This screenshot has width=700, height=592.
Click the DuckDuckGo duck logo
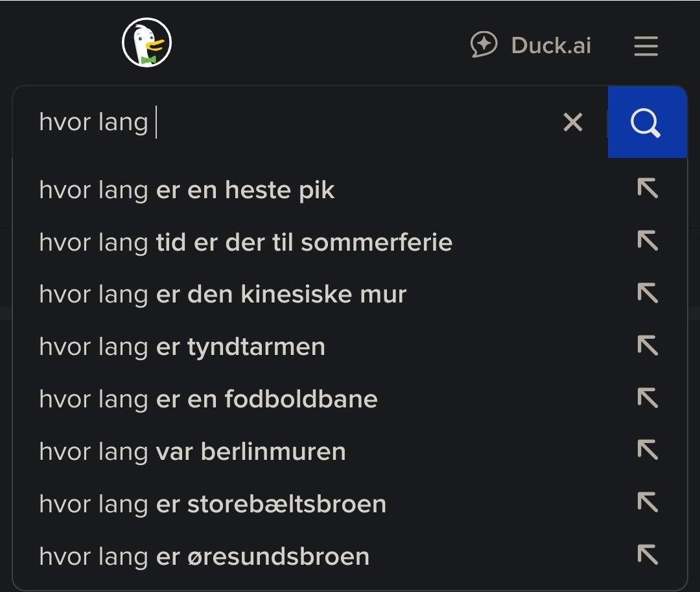coord(146,43)
